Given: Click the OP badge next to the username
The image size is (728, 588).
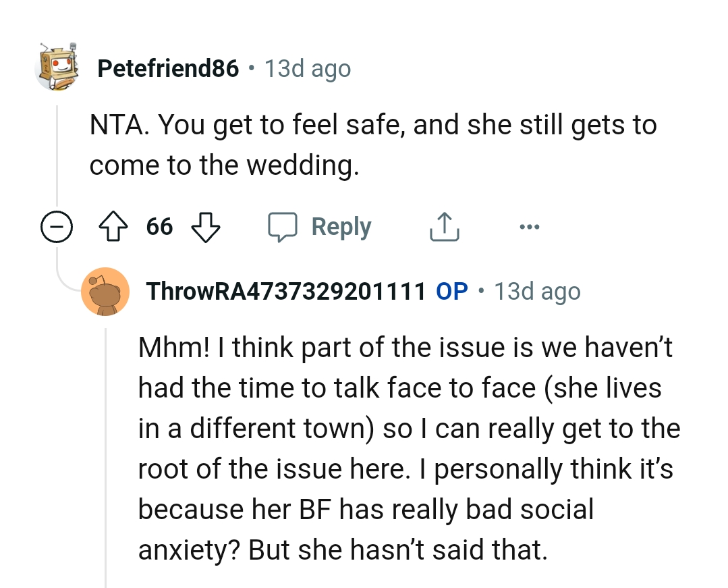Looking at the screenshot, I should click(x=451, y=291).
